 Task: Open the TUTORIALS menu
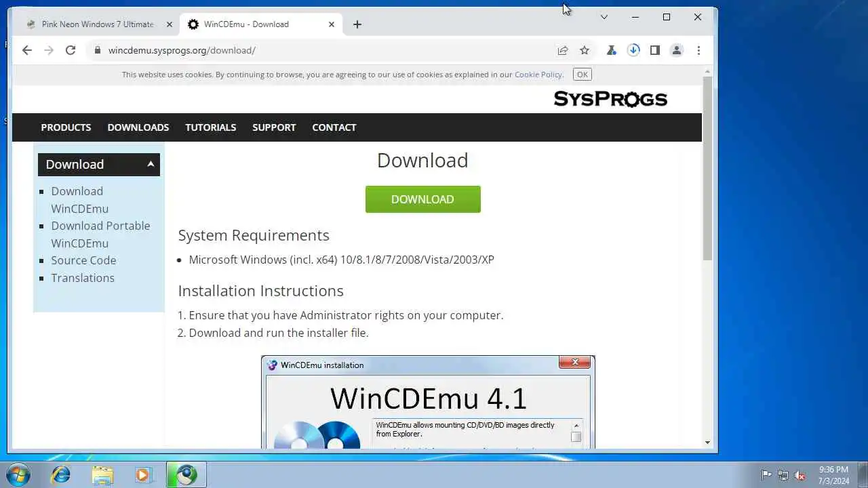click(211, 127)
